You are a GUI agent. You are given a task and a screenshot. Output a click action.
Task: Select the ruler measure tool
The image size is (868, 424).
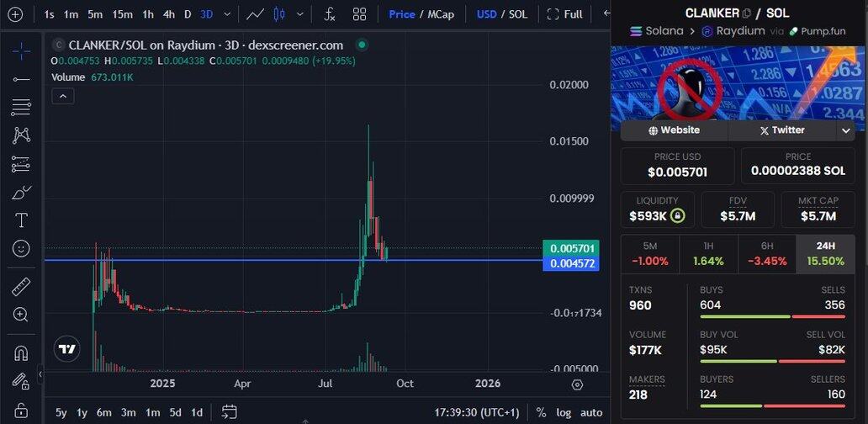(x=21, y=286)
